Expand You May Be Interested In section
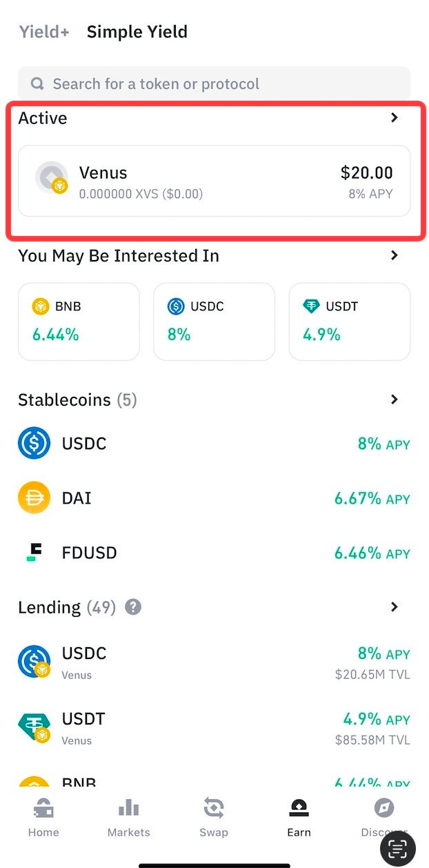The image size is (429, 868). tap(394, 255)
